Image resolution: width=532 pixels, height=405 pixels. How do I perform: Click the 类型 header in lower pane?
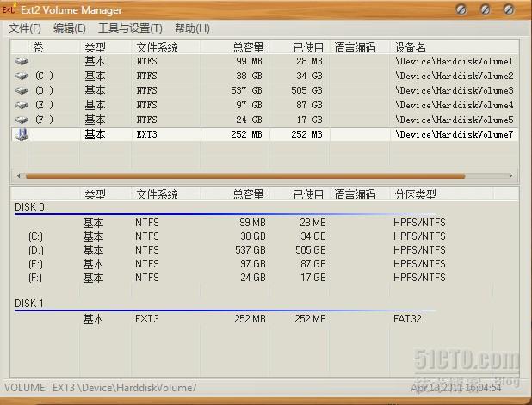point(106,194)
